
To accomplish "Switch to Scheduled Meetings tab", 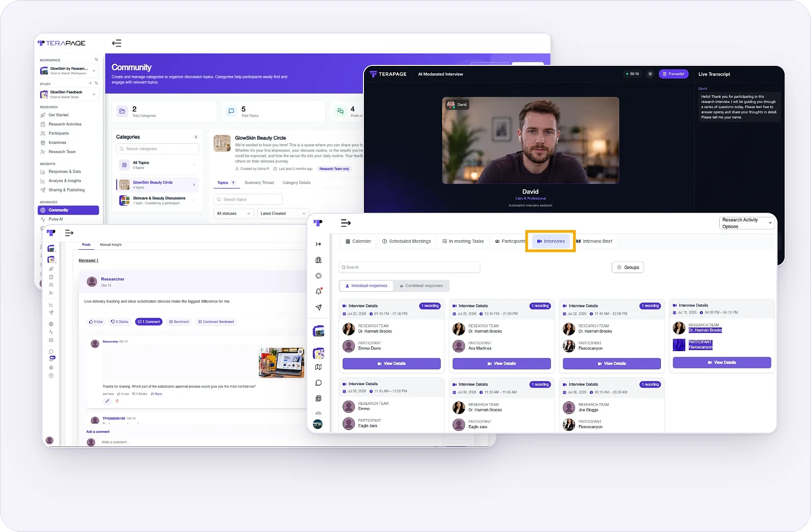I will pyautogui.click(x=407, y=241).
